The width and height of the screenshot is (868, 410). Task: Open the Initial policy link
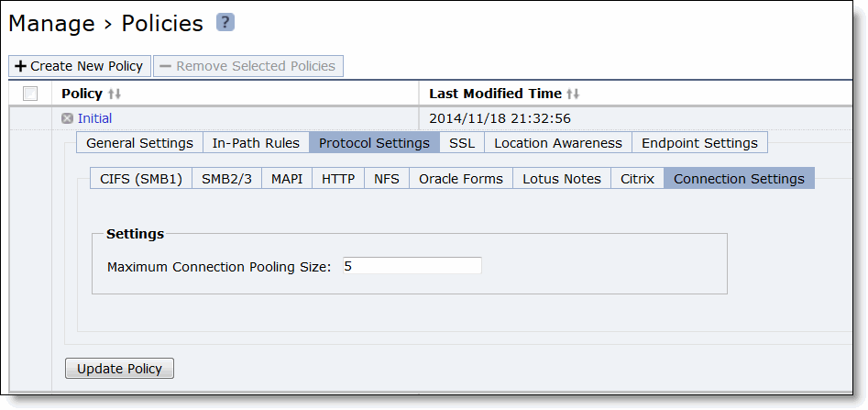tap(94, 118)
